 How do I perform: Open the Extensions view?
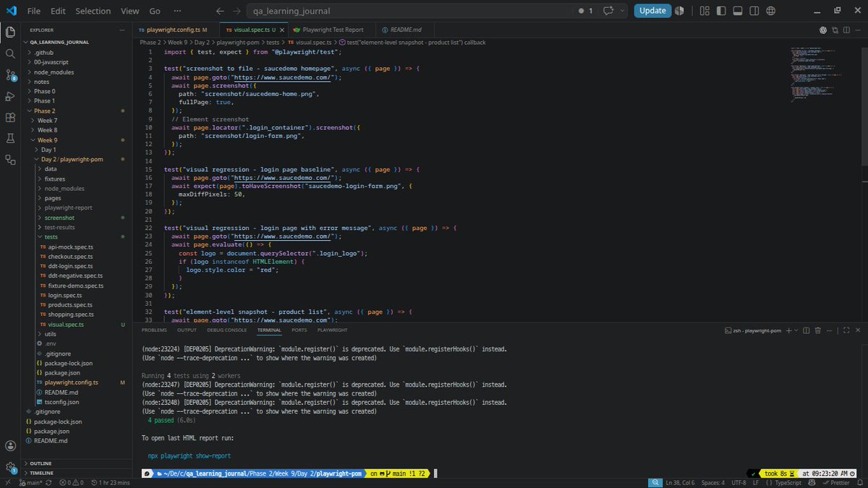click(10, 117)
